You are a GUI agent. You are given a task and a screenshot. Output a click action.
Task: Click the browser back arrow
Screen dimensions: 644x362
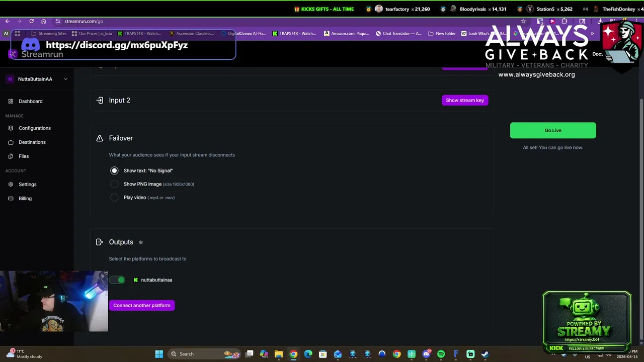[x=7, y=21]
